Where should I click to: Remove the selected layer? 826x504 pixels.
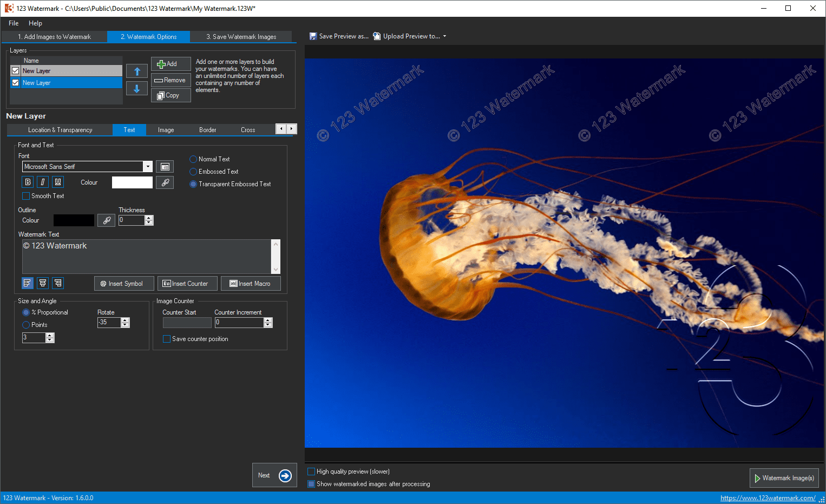point(171,80)
